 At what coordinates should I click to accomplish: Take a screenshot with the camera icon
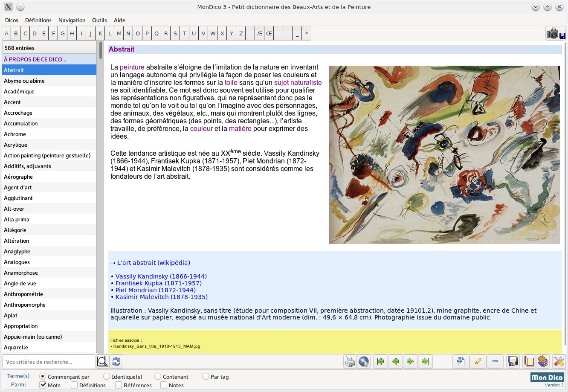[556, 33]
